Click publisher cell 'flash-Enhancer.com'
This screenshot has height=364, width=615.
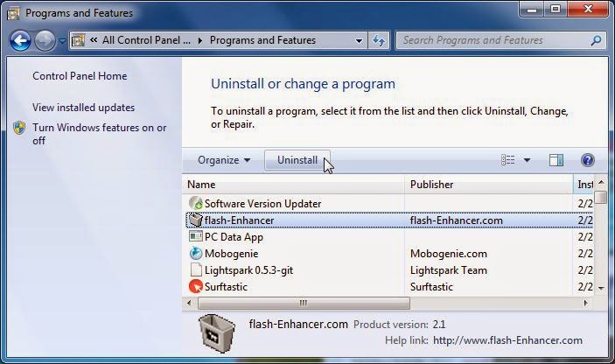456,220
